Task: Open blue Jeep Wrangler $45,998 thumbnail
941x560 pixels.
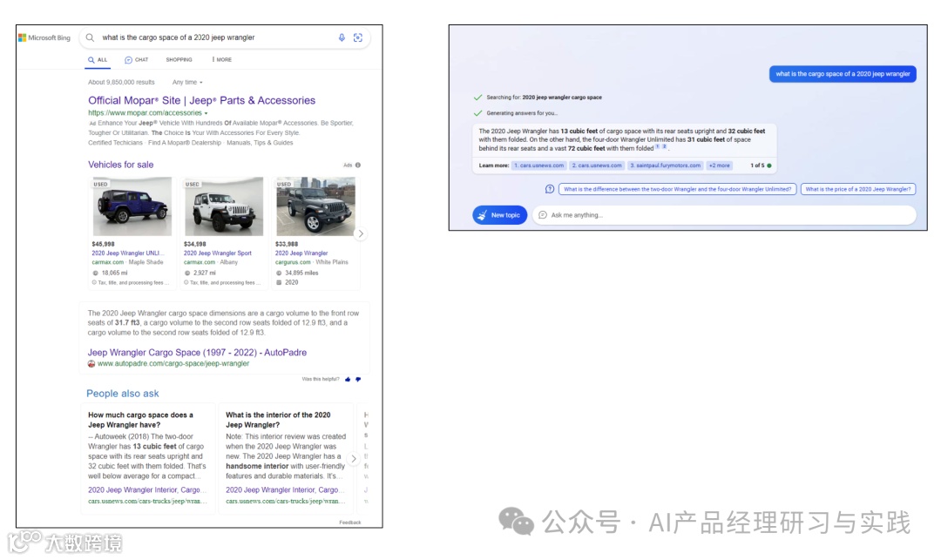Action: (x=132, y=206)
